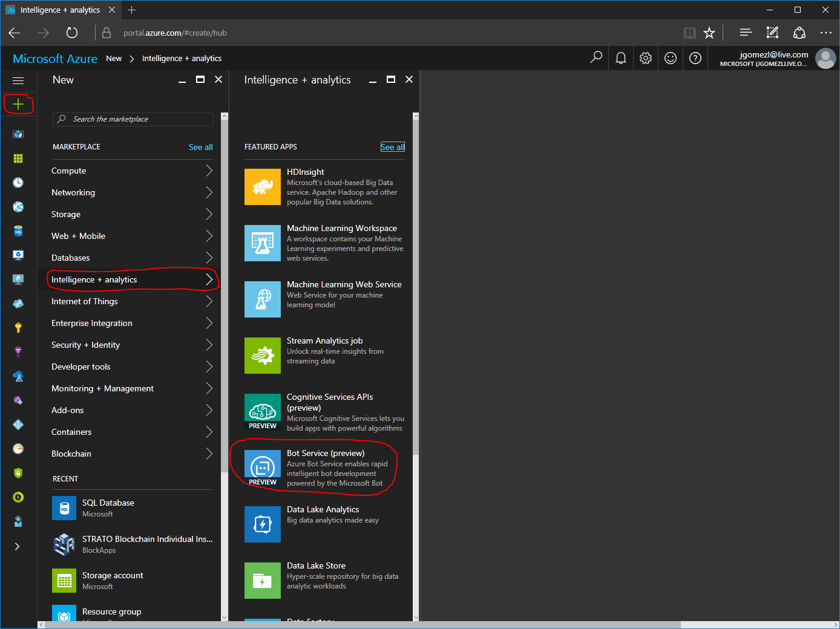Click the user account avatar
Viewport: 840px width, 629px height.
click(x=825, y=58)
